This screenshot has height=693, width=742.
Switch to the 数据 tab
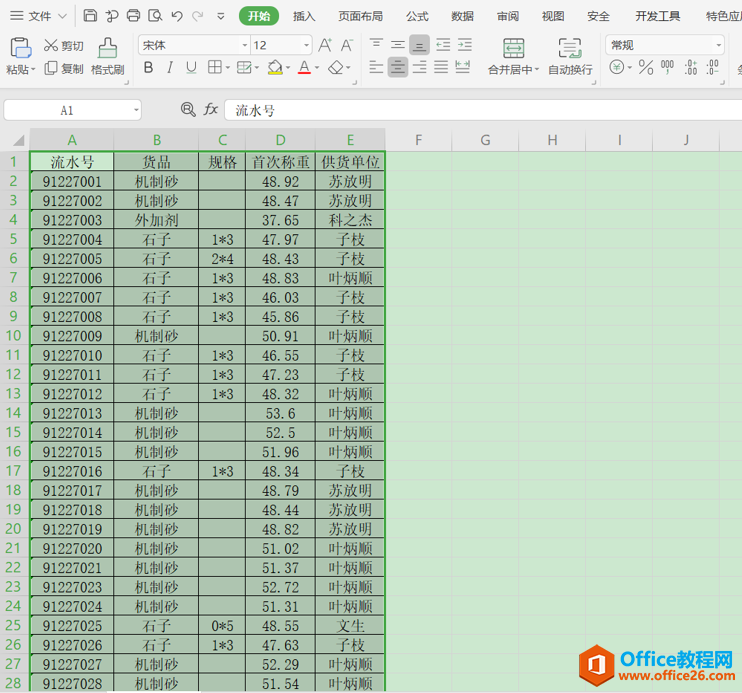coord(462,17)
